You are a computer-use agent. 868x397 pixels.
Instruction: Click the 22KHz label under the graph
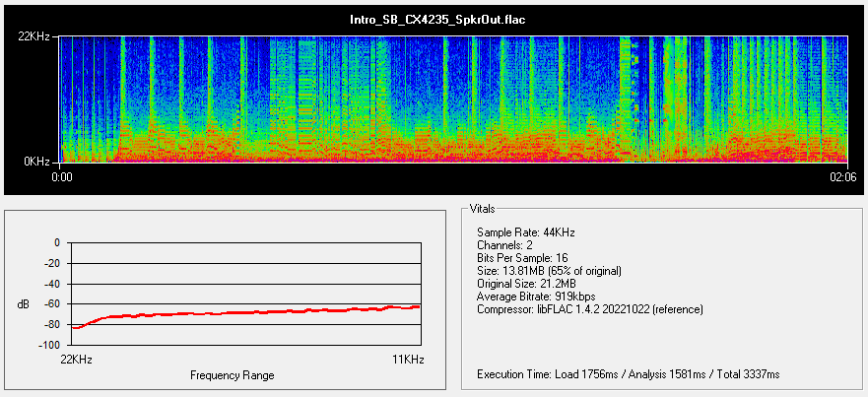click(76, 361)
